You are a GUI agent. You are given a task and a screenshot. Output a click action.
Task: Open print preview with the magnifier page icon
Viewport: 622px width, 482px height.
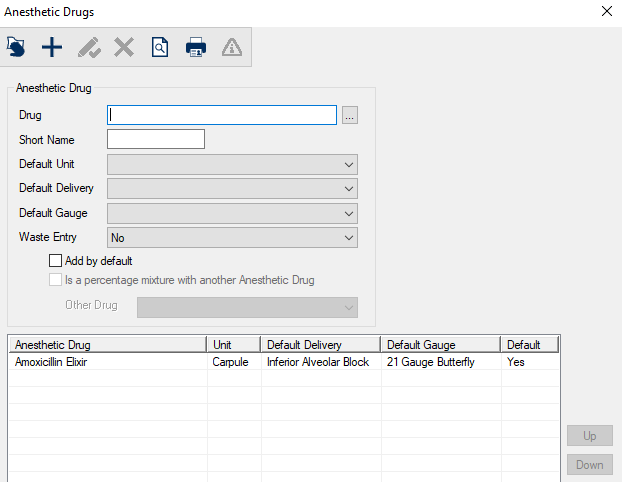tap(160, 46)
